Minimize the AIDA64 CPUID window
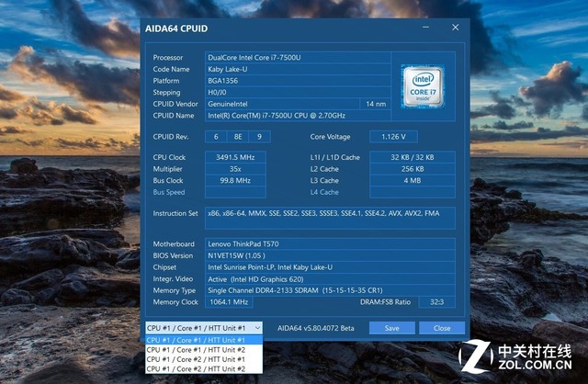 (x=425, y=28)
